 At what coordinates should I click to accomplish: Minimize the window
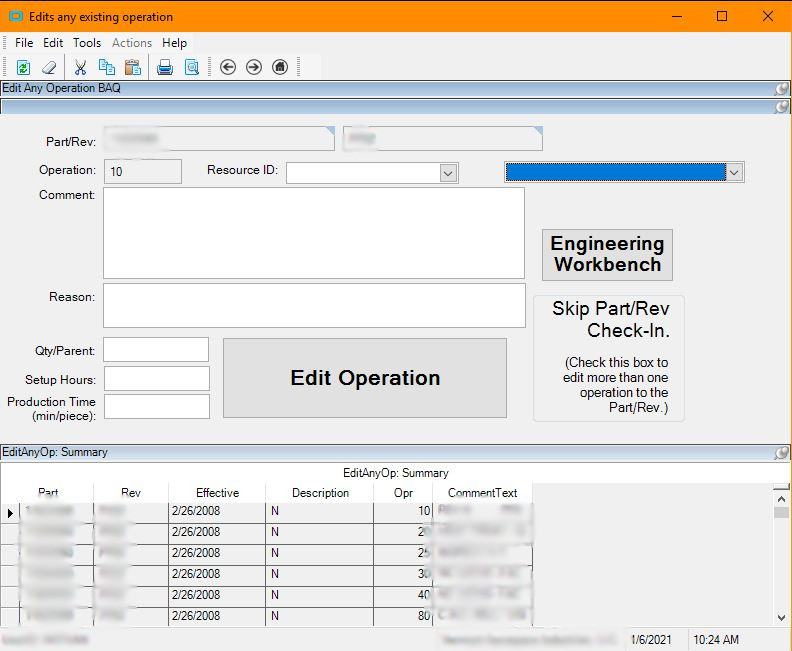(x=677, y=17)
